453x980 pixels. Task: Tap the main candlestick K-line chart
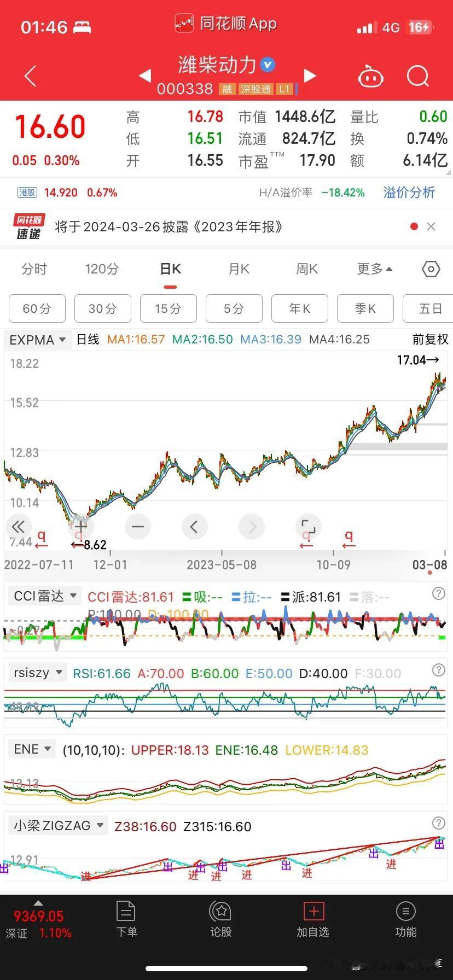tap(226, 451)
